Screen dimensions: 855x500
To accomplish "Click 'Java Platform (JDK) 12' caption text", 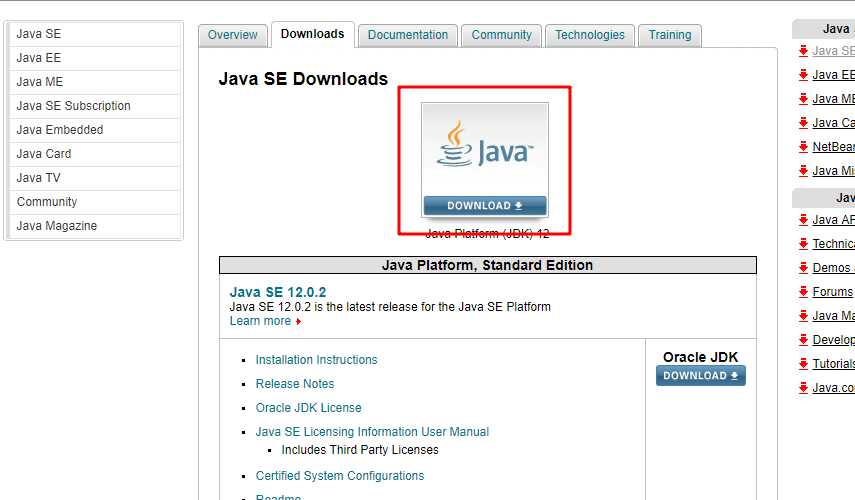I will pos(487,234).
